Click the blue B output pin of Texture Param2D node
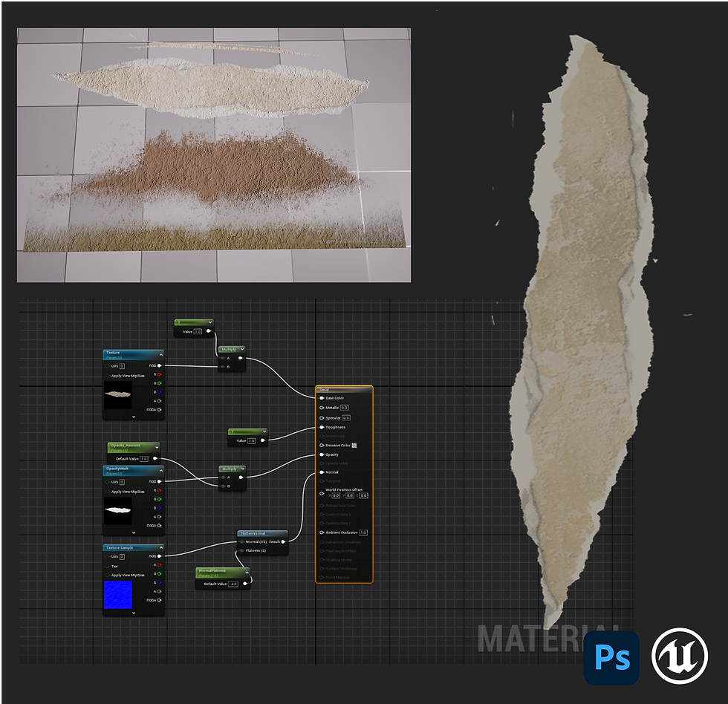The height and width of the screenshot is (704, 728). tap(159, 391)
